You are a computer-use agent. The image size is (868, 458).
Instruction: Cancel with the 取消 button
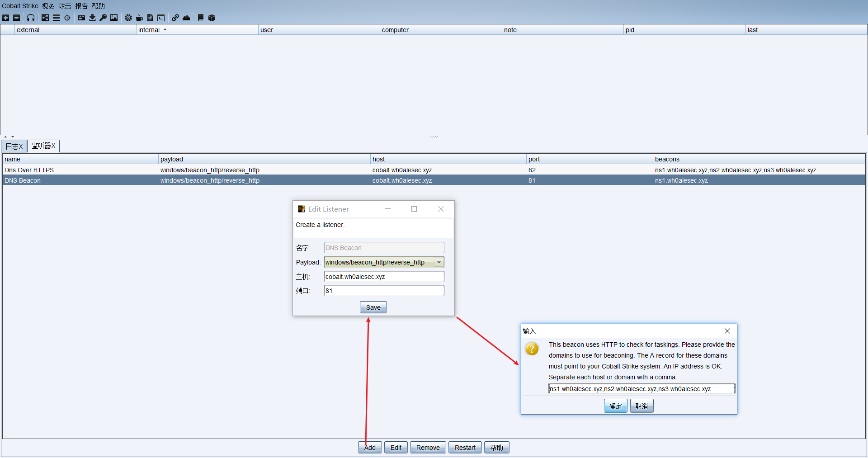(642, 406)
